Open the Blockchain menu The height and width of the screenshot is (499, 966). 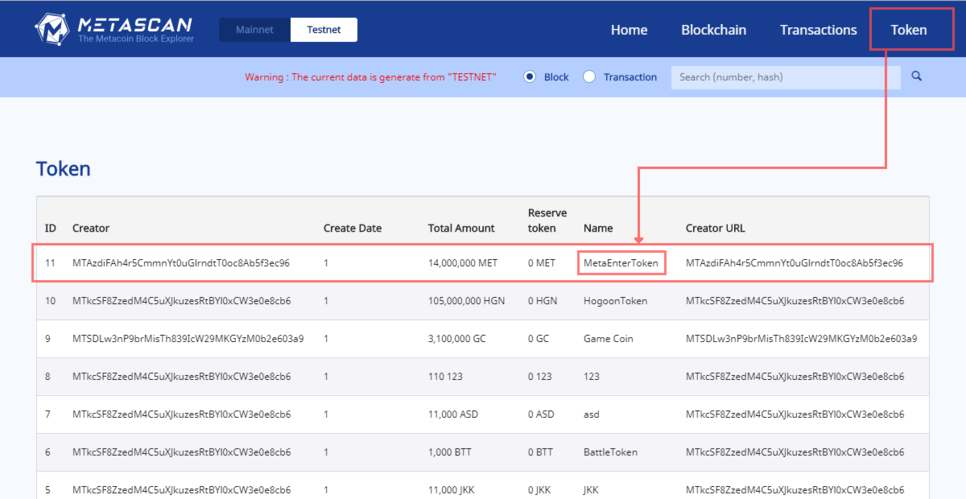pos(713,30)
